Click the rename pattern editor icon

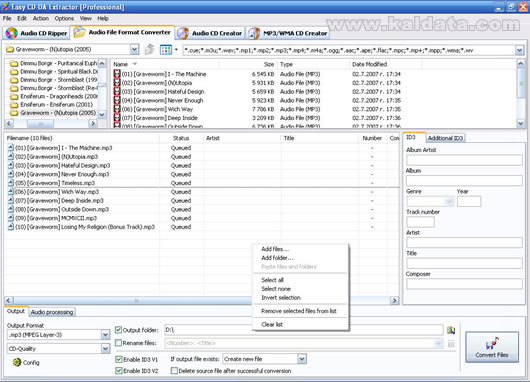(x=451, y=344)
